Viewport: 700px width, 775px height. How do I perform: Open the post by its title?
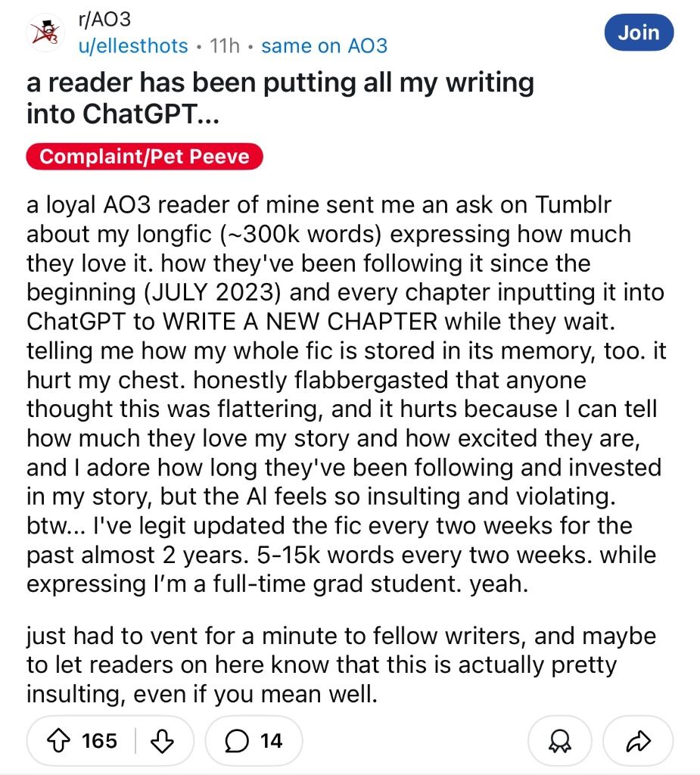point(280,98)
